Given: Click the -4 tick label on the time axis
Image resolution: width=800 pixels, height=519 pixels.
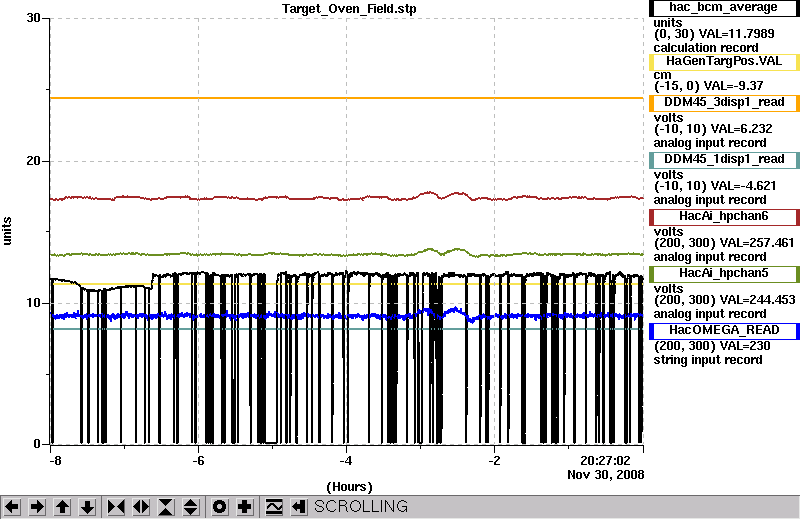Looking at the screenshot, I should 346,461.
